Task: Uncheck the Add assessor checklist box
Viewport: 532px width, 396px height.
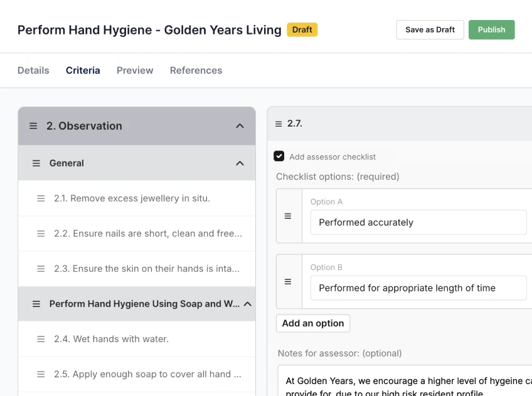Action: (x=279, y=156)
